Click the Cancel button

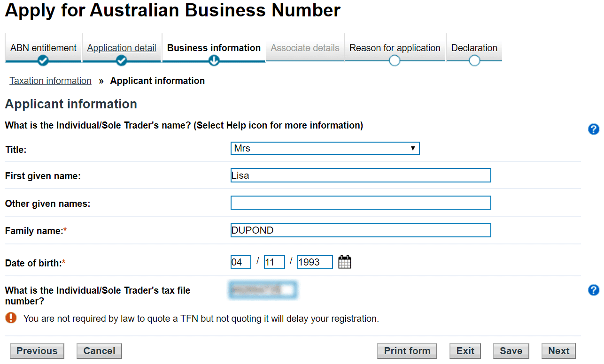(99, 351)
